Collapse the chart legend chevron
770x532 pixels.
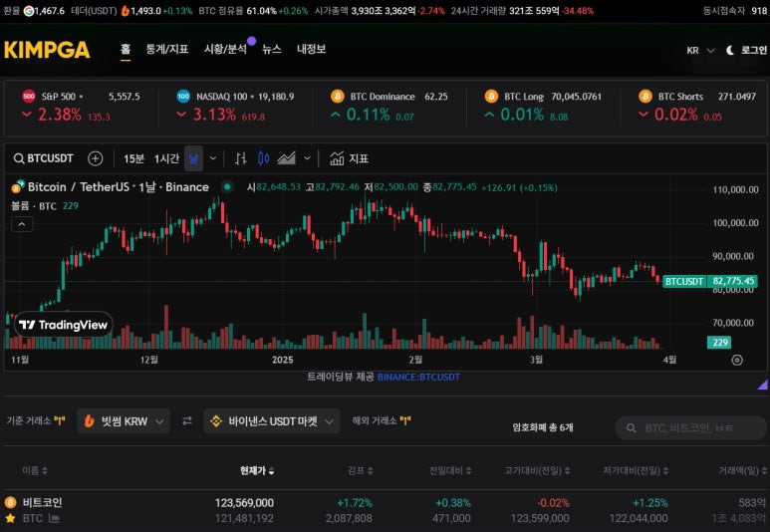point(22,224)
